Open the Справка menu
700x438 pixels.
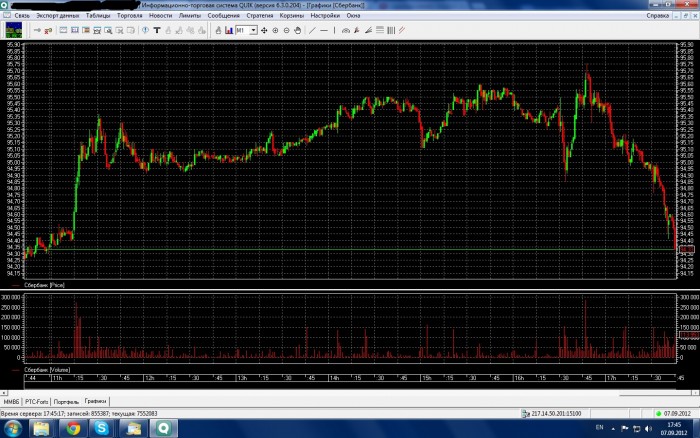[658, 16]
